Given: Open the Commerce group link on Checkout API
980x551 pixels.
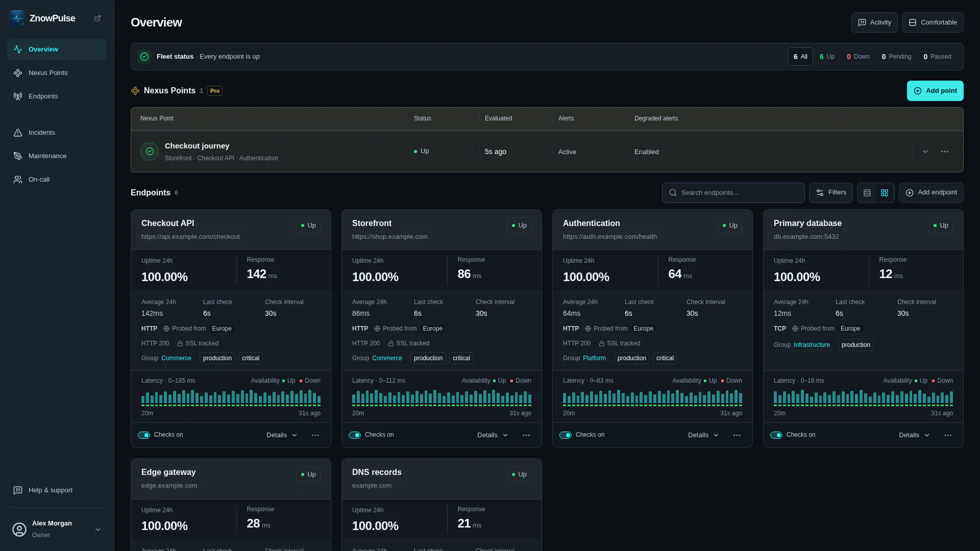Looking at the screenshot, I should pos(176,358).
